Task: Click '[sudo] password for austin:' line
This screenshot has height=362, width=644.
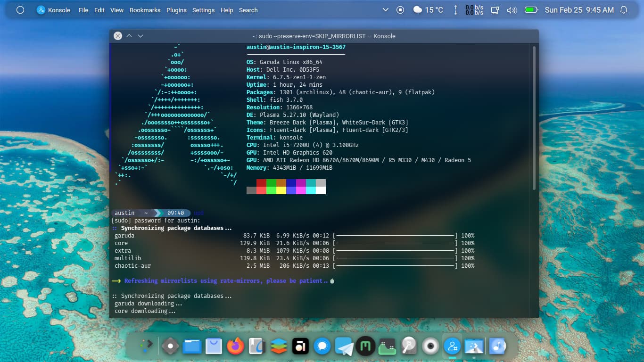Action: [156, 221]
